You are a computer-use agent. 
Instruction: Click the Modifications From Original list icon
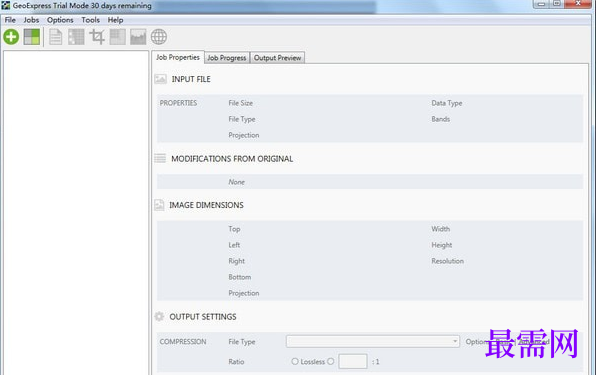point(160,158)
